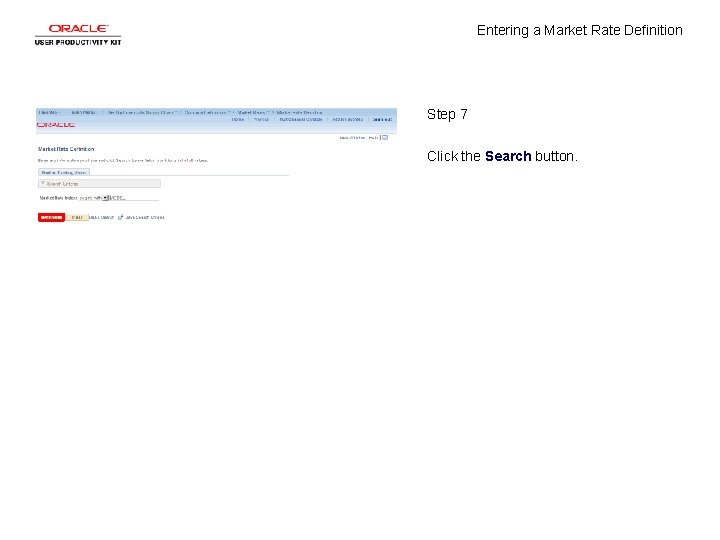Click the red Search button
This screenshot has height=540, width=720.
[51, 217]
